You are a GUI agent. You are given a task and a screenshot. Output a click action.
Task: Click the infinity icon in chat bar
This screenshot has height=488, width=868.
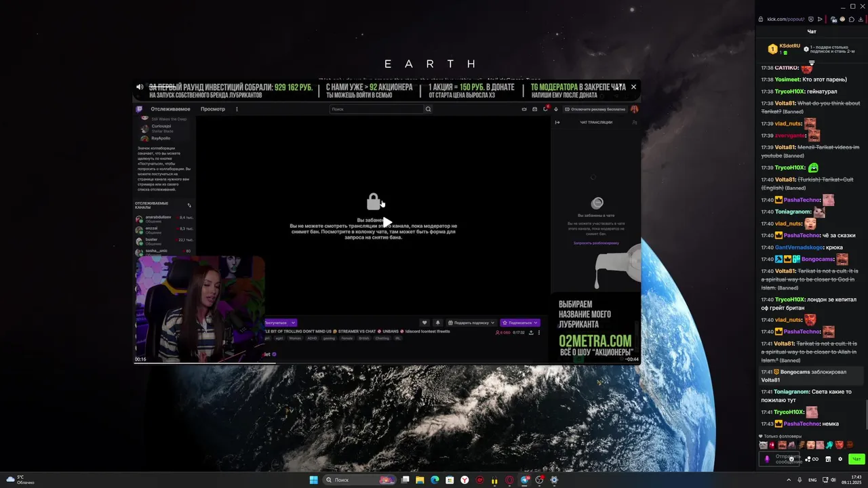click(x=815, y=459)
